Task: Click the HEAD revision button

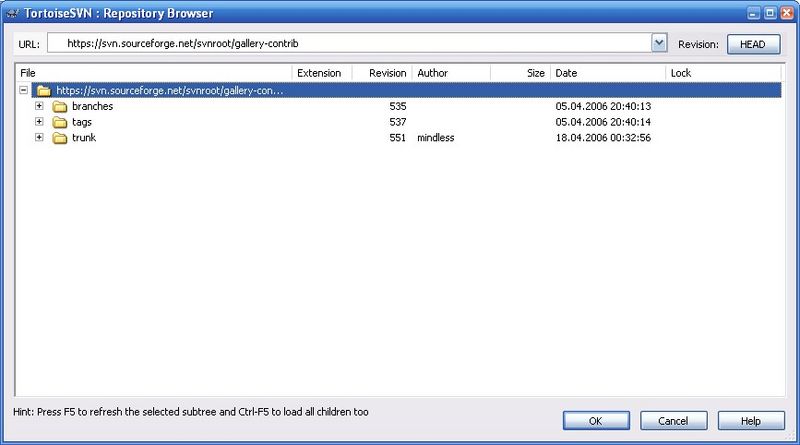Action: coord(754,44)
